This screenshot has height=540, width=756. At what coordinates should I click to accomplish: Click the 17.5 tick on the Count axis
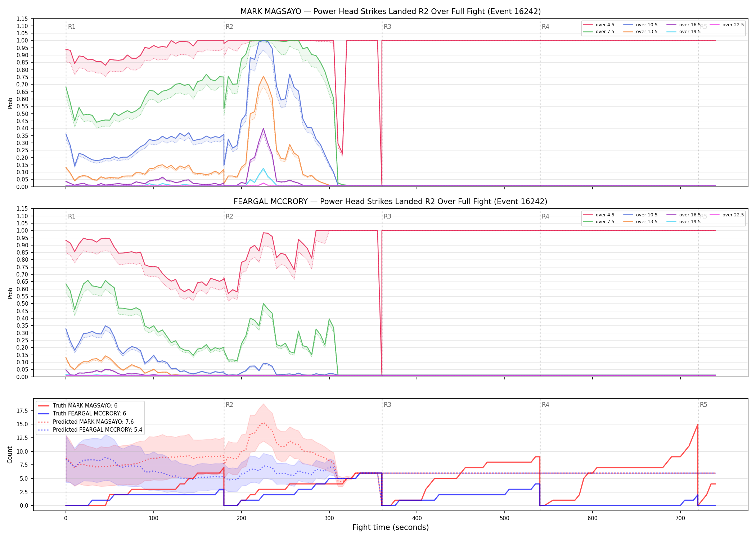(22, 411)
